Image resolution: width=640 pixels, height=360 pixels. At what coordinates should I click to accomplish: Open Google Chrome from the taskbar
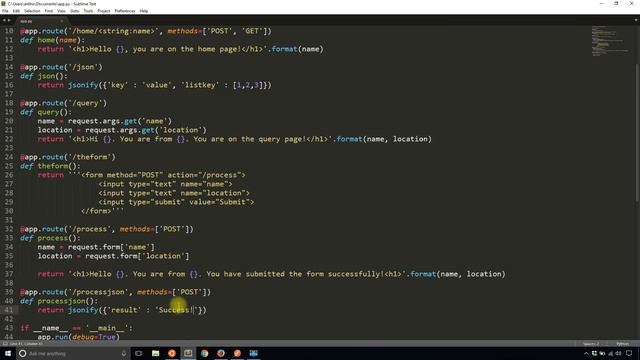tap(204, 353)
